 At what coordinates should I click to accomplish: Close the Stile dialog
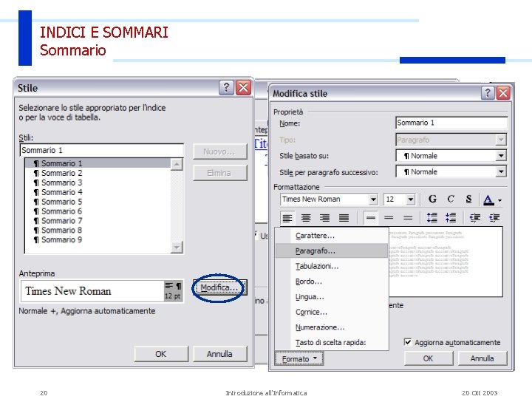point(244,88)
